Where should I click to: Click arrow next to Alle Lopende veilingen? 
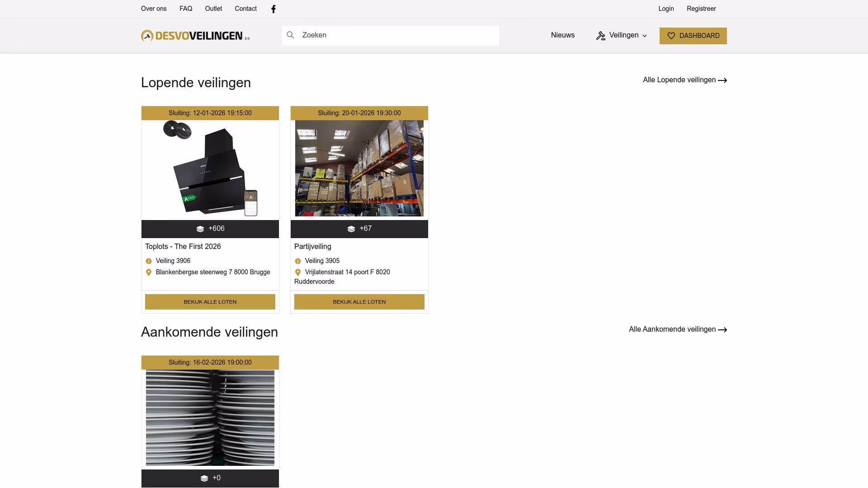pyautogui.click(x=722, y=80)
